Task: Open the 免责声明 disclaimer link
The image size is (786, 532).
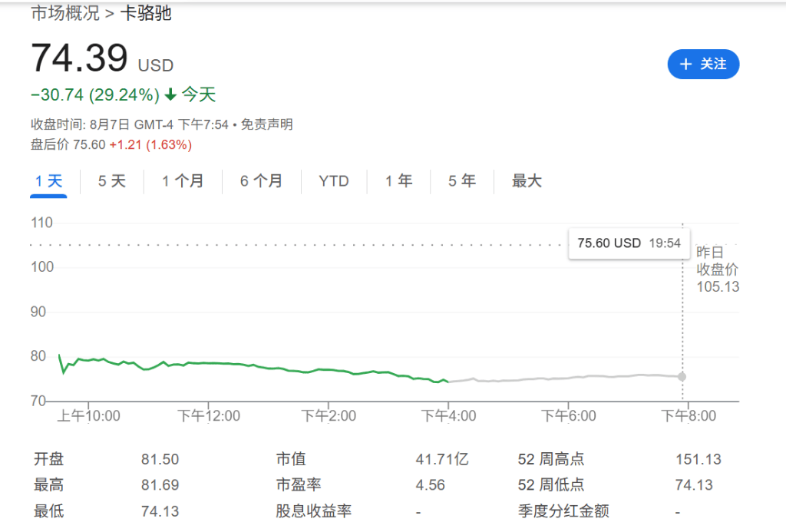Action: pos(267,124)
